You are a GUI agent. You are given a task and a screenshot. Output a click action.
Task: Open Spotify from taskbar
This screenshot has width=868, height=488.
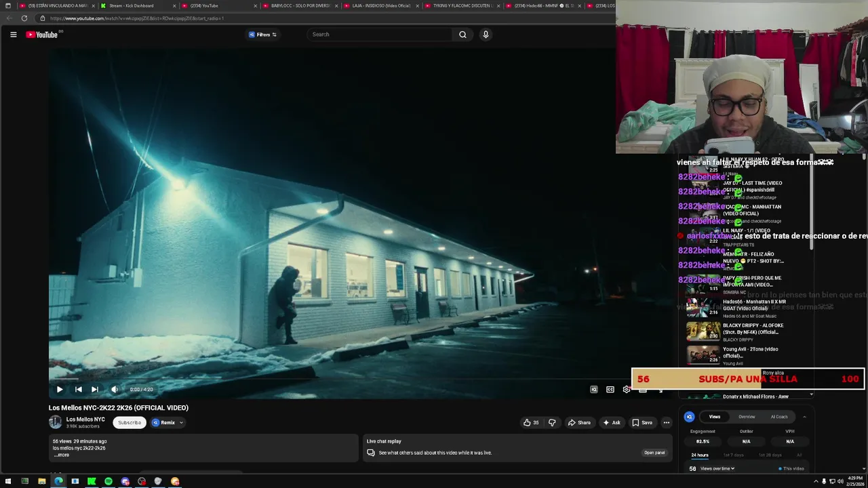(108, 481)
